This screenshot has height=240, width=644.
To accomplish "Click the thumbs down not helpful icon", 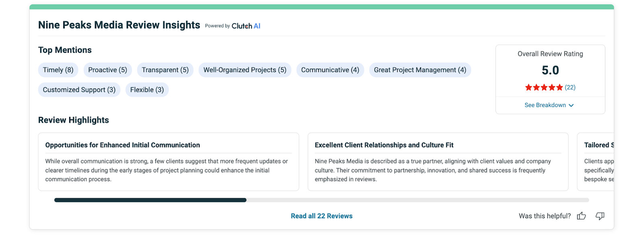I will (600, 216).
